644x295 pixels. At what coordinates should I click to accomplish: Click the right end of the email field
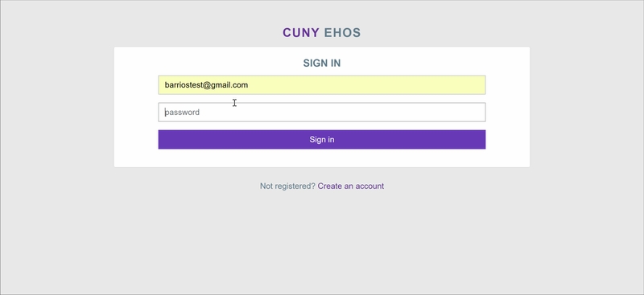click(x=477, y=85)
